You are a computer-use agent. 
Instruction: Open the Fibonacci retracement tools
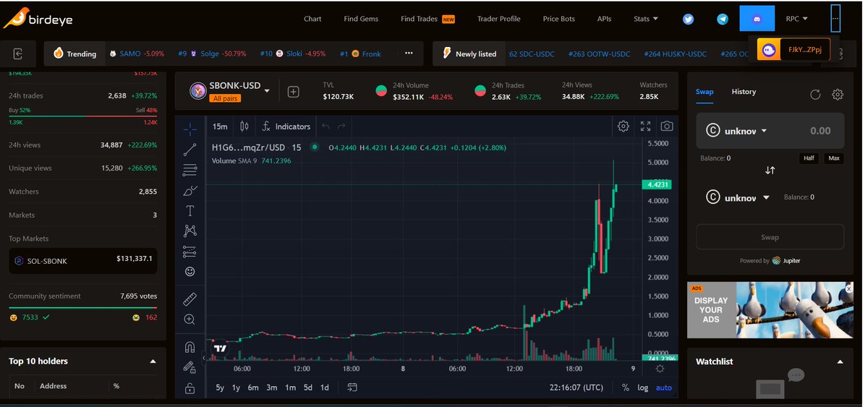(x=190, y=170)
